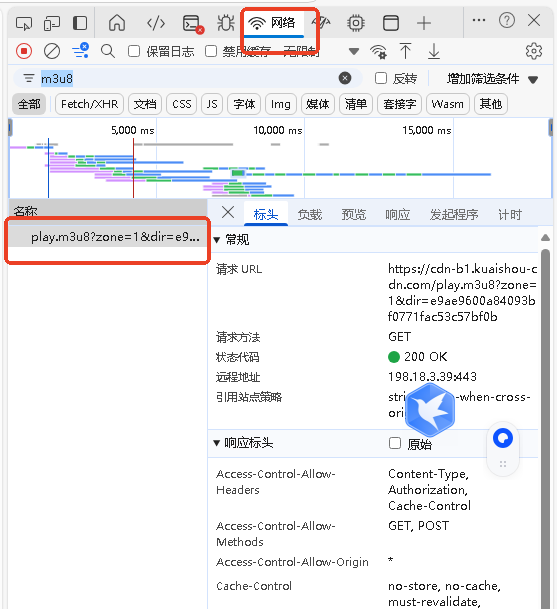Open network conditions wifi gear icon

pos(378,51)
